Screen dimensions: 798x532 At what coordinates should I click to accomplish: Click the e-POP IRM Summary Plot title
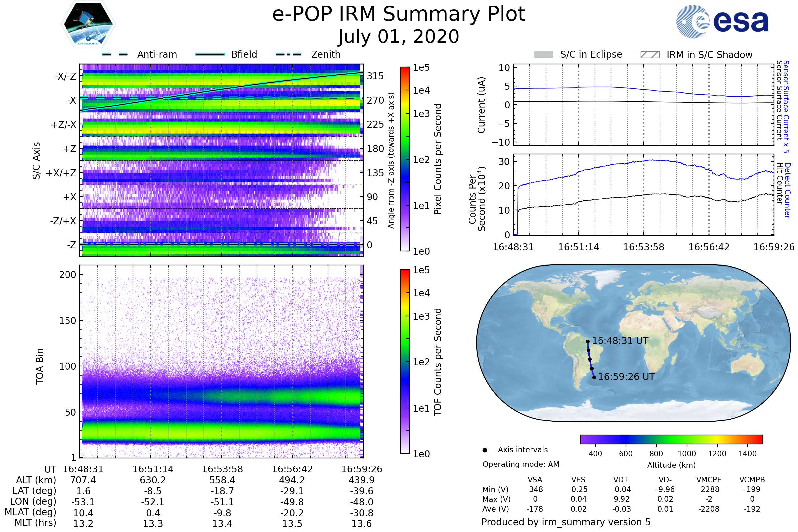[x=399, y=14]
